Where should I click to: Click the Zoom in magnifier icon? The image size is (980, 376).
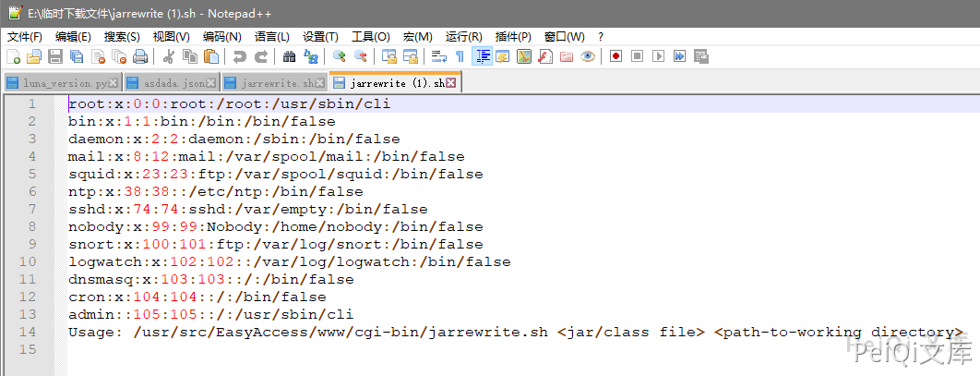coord(339,56)
